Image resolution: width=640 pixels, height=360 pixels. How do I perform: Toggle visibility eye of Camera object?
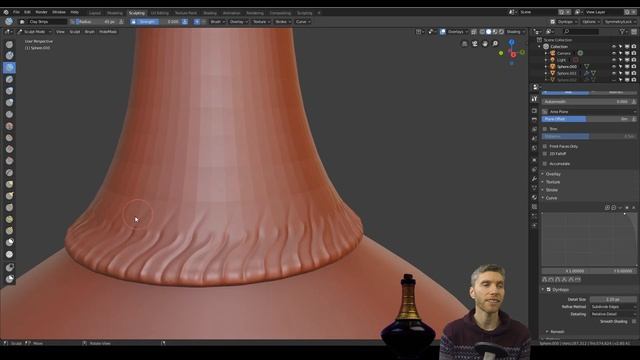[614, 53]
